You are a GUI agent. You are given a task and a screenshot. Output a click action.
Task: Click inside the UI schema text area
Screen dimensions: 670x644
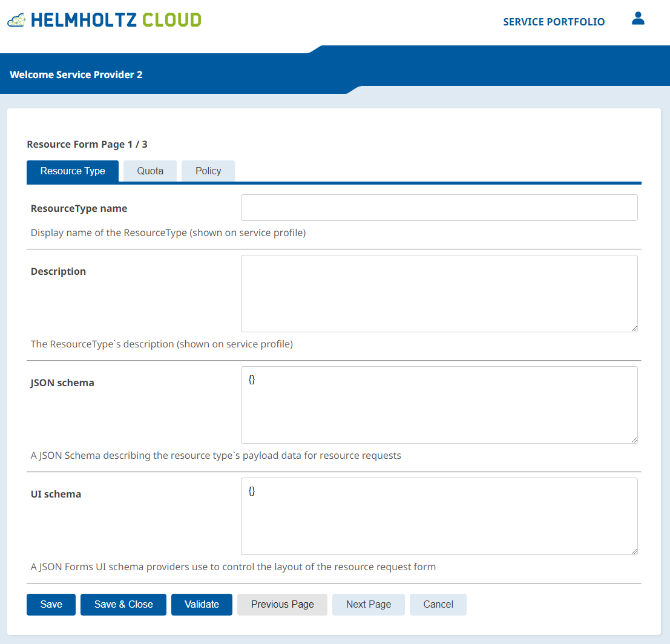(x=439, y=516)
